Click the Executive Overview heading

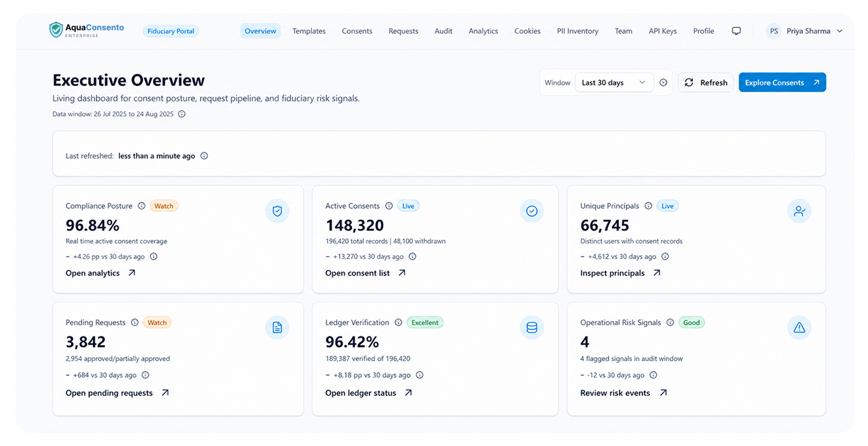click(x=129, y=80)
